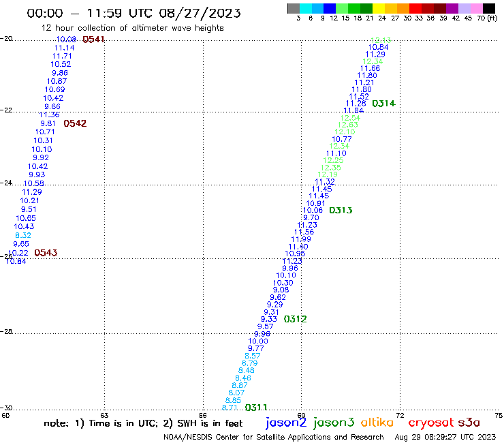Click the wave height value 11.14
This screenshot has height=443, width=504.
point(64,48)
